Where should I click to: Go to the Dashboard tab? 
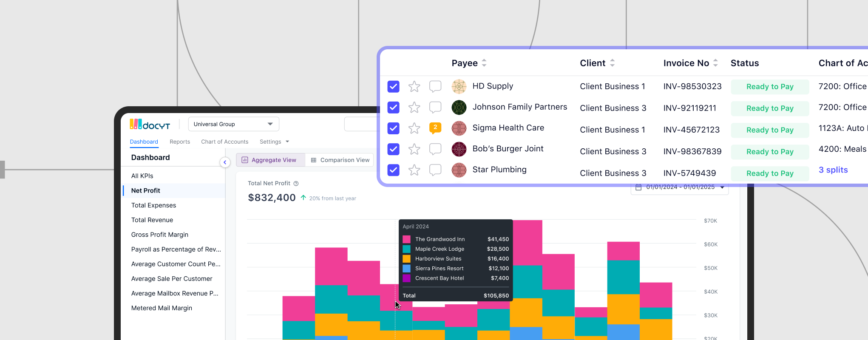click(144, 142)
